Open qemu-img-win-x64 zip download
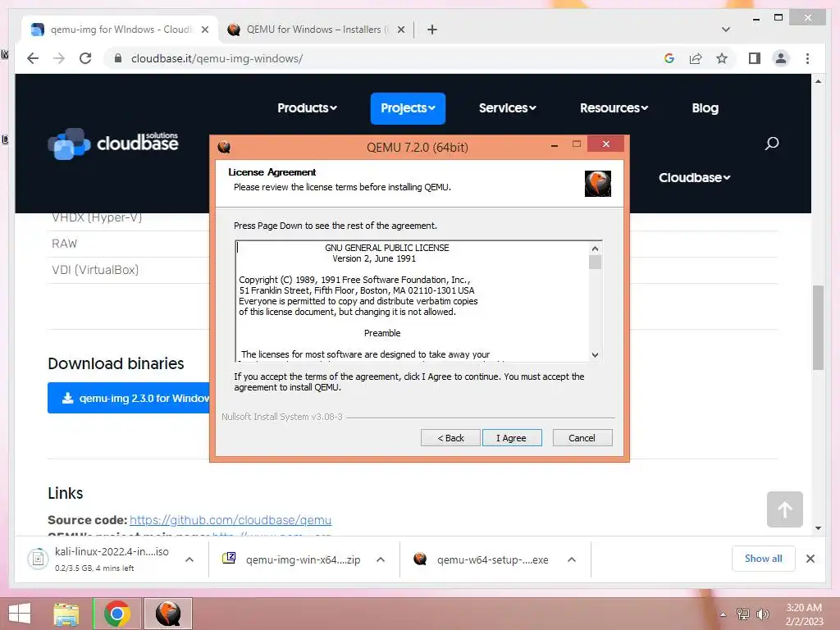840x630 pixels. click(292, 559)
